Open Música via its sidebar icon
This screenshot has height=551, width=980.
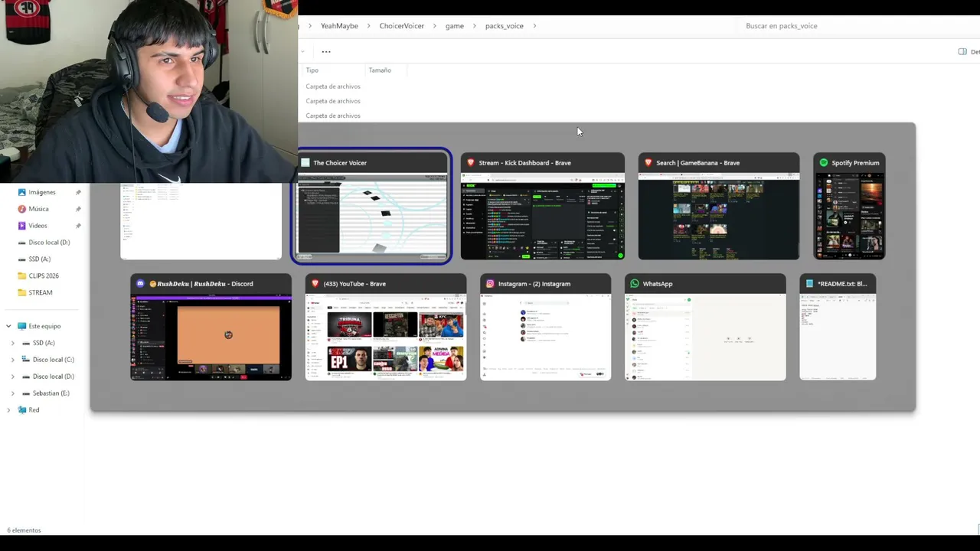pos(21,209)
